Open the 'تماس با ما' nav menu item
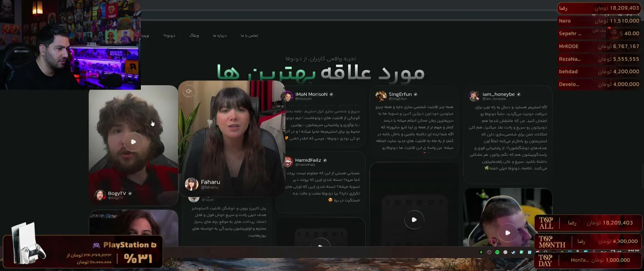The width and height of the screenshot is (644, 271). (249, 35)
